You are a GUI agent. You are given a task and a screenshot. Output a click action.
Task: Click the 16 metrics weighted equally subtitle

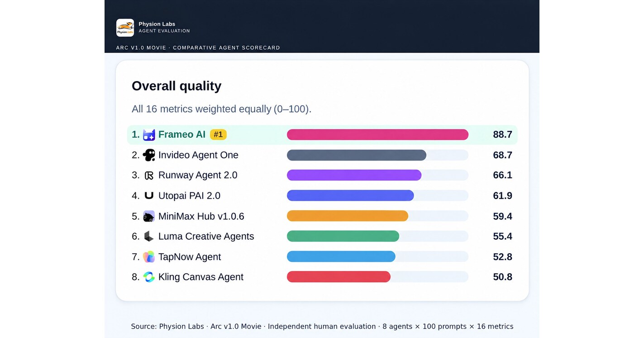point(222,109)
